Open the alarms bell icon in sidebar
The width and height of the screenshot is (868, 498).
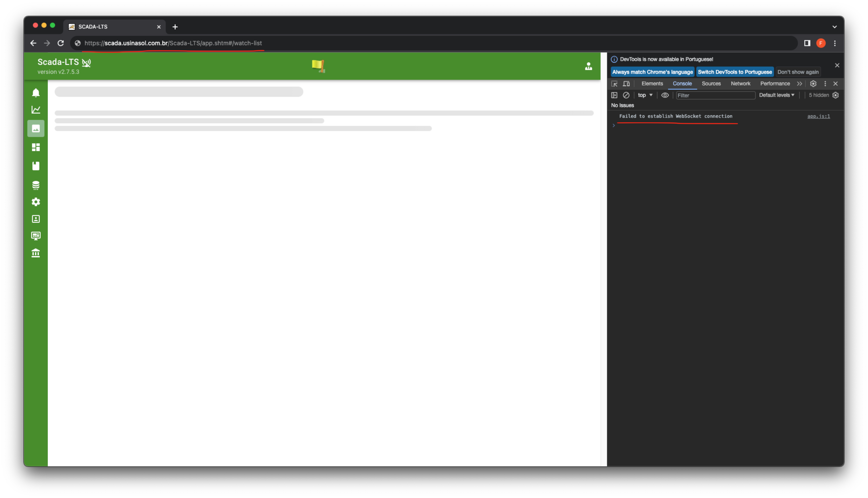[x=36, y=93]
